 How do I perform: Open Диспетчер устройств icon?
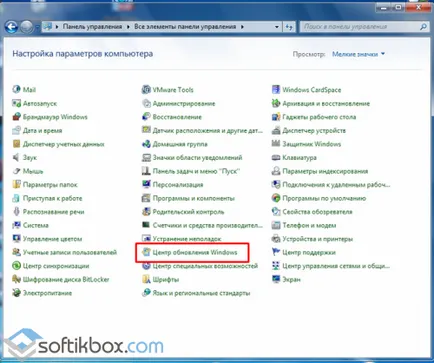(276, 130)
